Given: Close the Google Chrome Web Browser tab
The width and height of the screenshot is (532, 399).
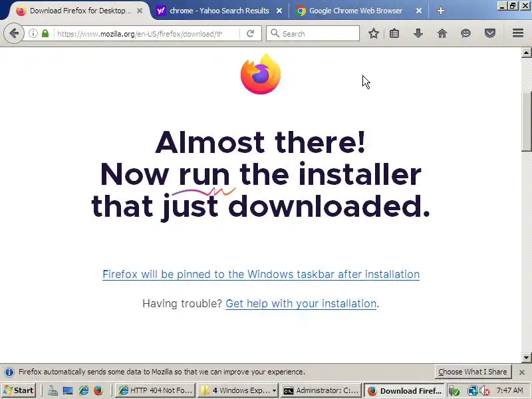Looking at the screenshot, I should pos(419,11).
